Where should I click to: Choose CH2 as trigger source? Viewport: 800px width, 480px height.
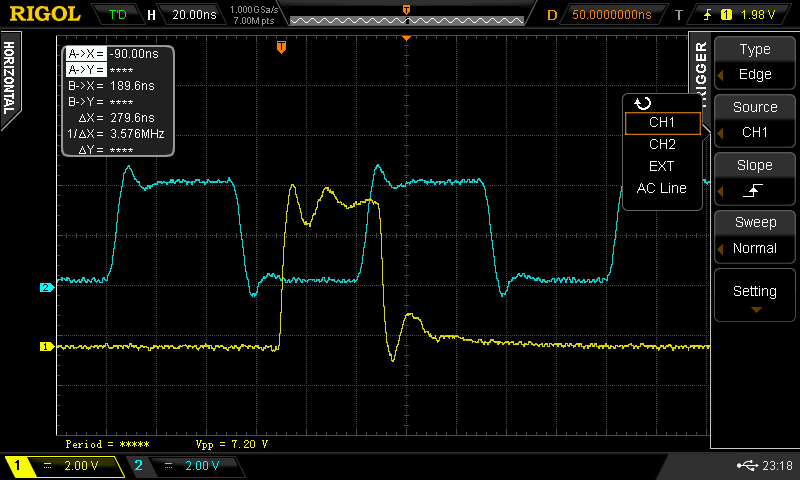[x=662, y=144]
